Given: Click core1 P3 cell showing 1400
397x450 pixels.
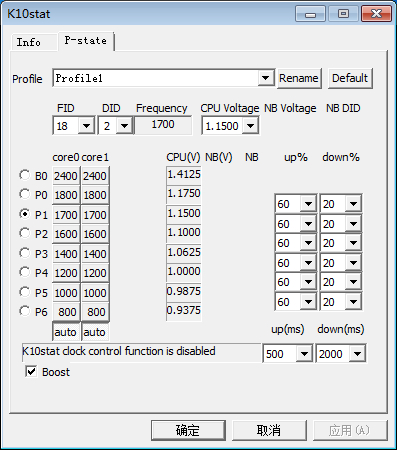Looking at the screenshot, I should [95, 254].
